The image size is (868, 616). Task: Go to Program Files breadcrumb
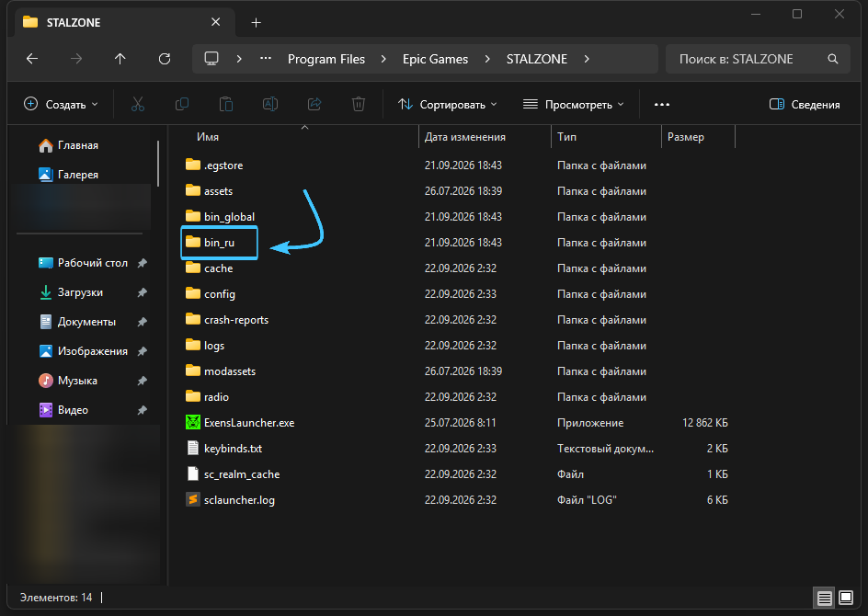(x=326, y=59)
